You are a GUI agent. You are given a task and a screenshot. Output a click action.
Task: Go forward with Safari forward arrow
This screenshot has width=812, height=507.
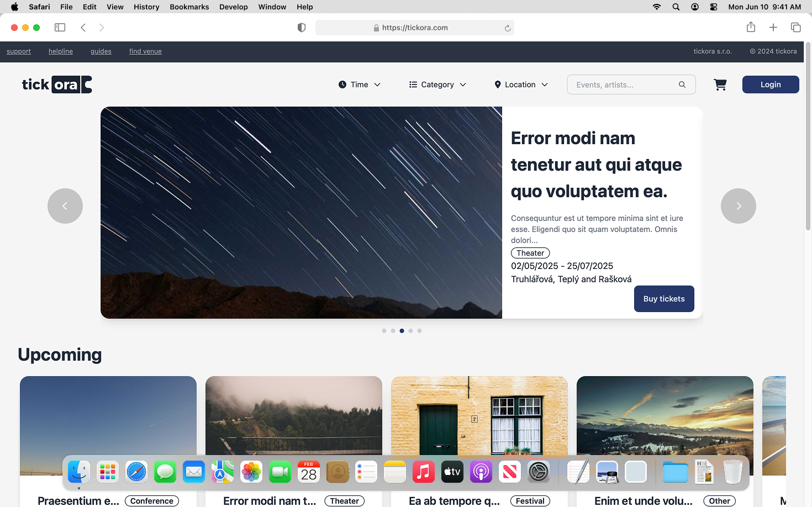point(102,28)
